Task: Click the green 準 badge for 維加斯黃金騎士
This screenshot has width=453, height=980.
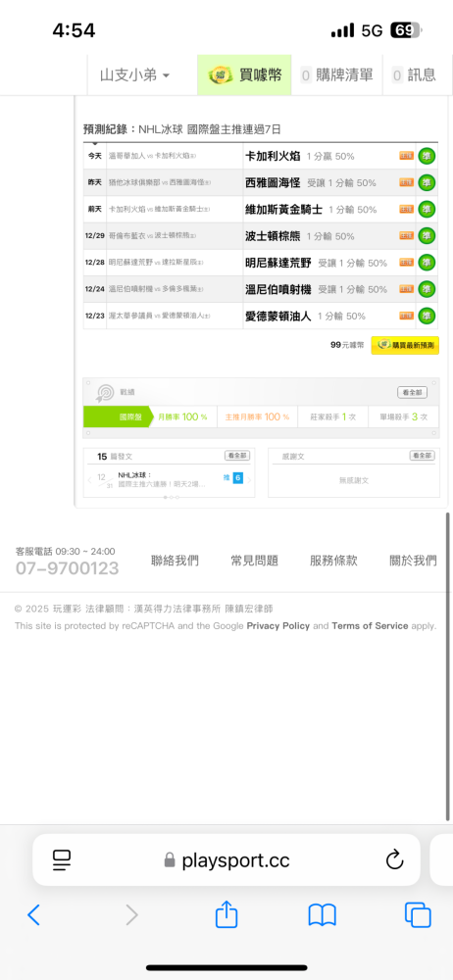Action: point(428,210)
